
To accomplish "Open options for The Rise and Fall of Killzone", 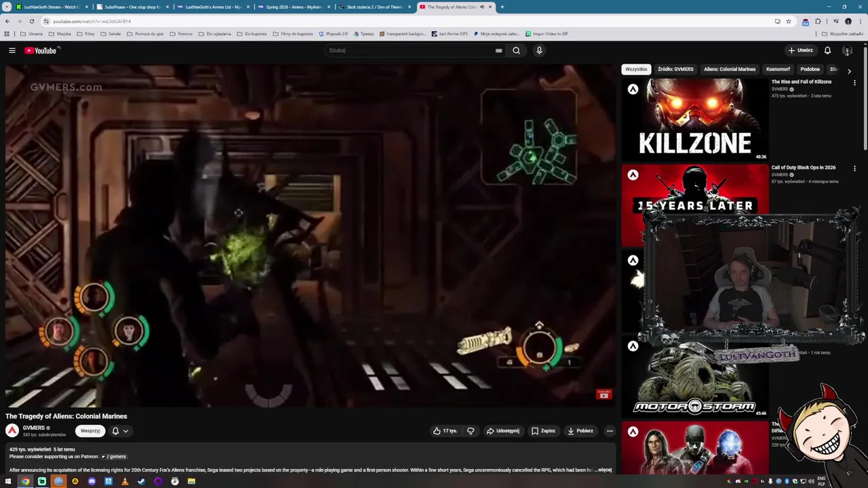I will [x=854, y=83].
